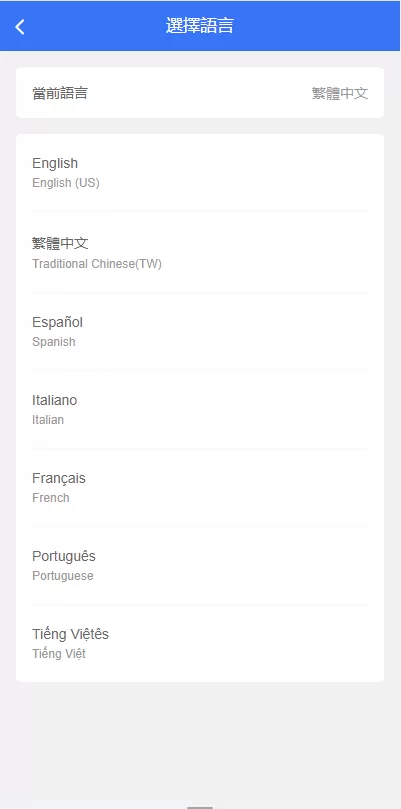Select Português as the language
Viewport: 401px width, 809px height.
[x=200, y=565]
